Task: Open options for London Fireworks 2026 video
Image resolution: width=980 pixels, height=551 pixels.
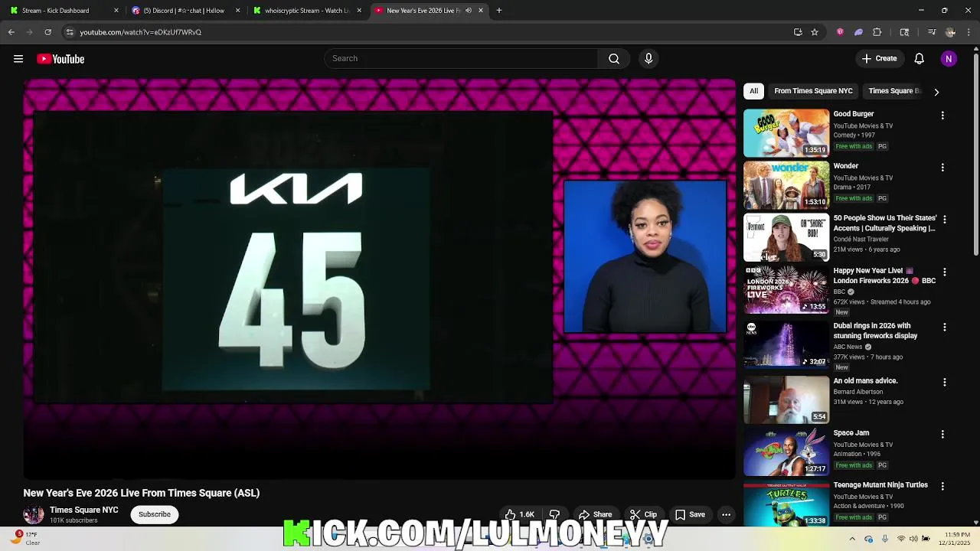Action: click(944, 272)
